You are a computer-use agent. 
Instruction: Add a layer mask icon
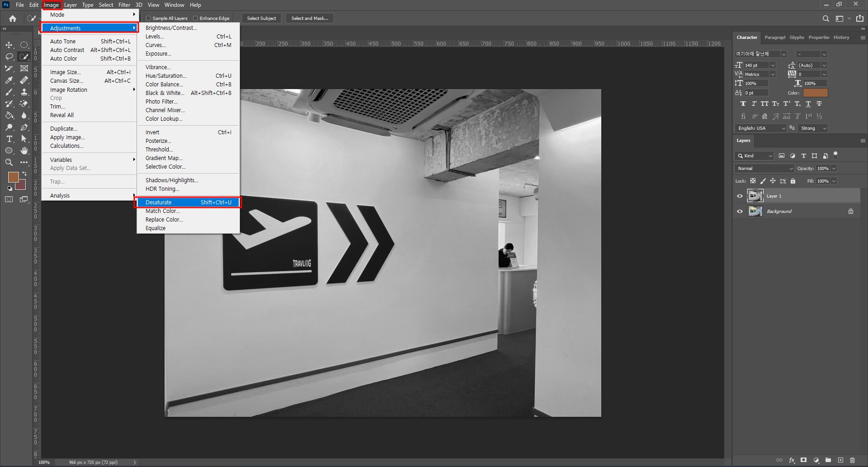[x=803, y=460]
